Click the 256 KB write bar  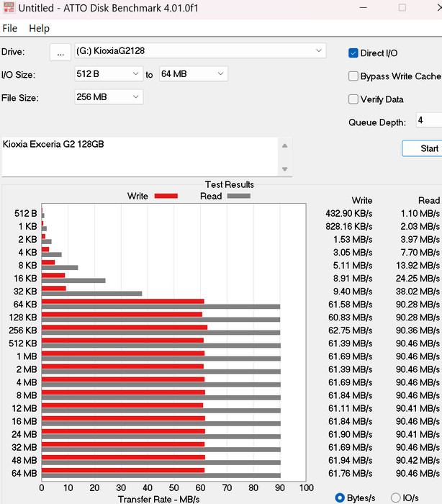125,327
